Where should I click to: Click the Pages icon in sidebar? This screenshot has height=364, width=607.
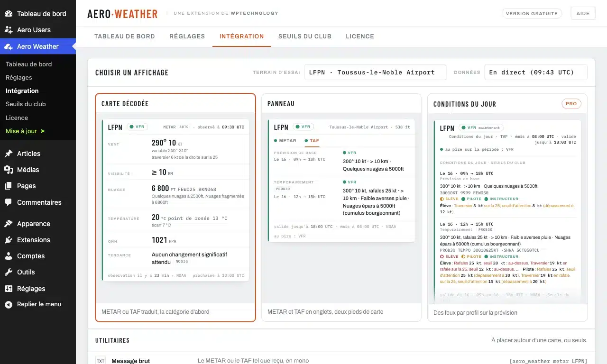pyautogui.click(x=9, y=186)
